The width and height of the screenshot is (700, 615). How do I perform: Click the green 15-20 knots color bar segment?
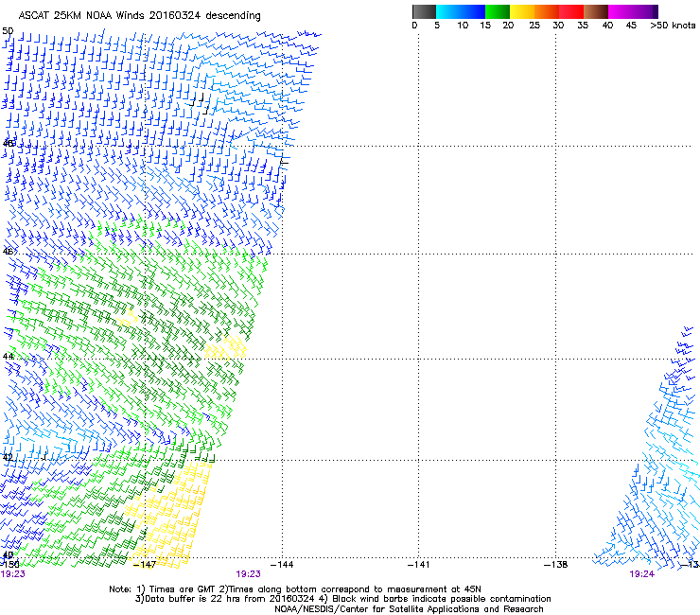click(x=498, y=11)
